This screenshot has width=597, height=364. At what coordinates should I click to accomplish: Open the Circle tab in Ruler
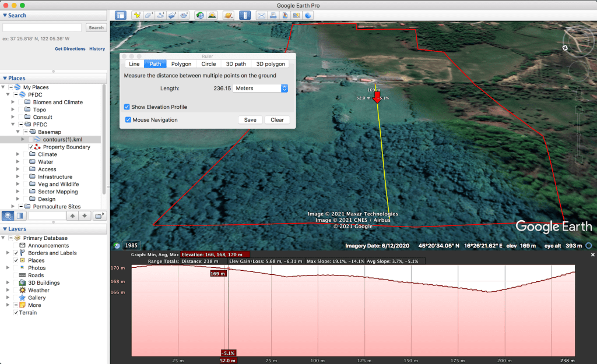[x=209, y=64]
